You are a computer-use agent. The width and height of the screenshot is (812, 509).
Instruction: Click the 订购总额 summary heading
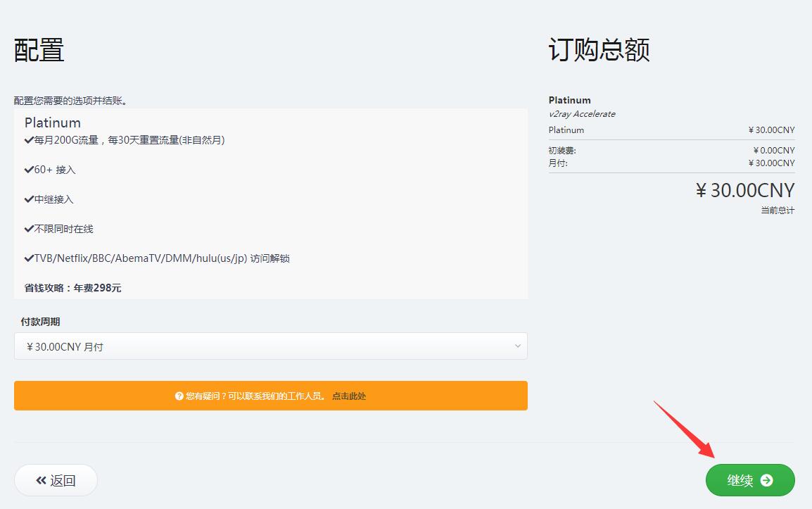pyautogui.click(x=599, y=50)
